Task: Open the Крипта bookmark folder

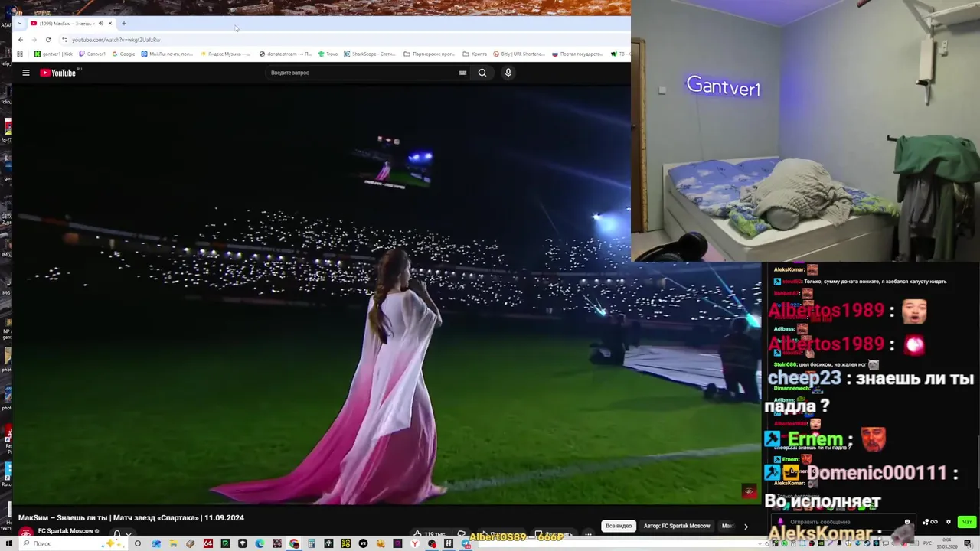Action: click(475, 54)
